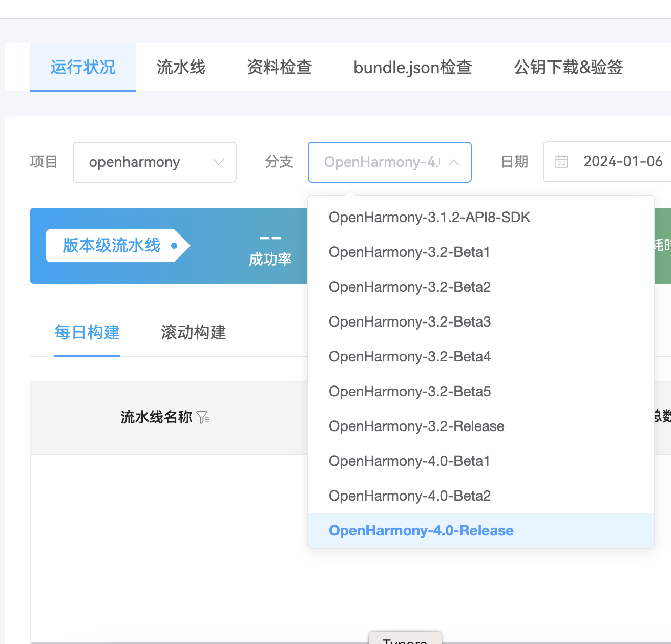Click the 项目 field label

click(44, 162)
